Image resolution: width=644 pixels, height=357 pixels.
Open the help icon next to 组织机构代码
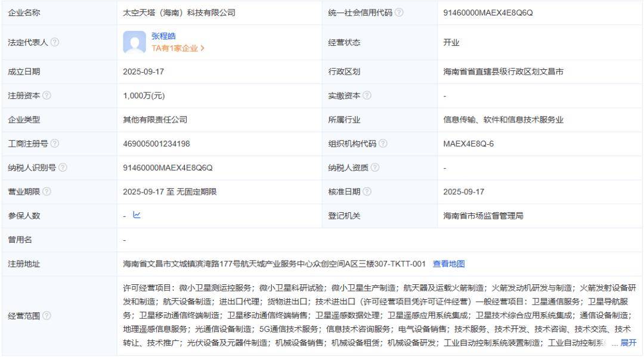pos(384,144)
